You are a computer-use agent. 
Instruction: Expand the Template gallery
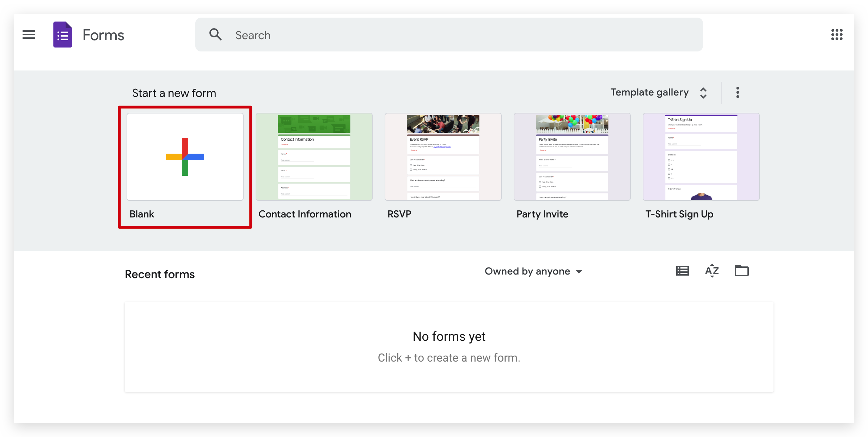click(x=658, y=93)
